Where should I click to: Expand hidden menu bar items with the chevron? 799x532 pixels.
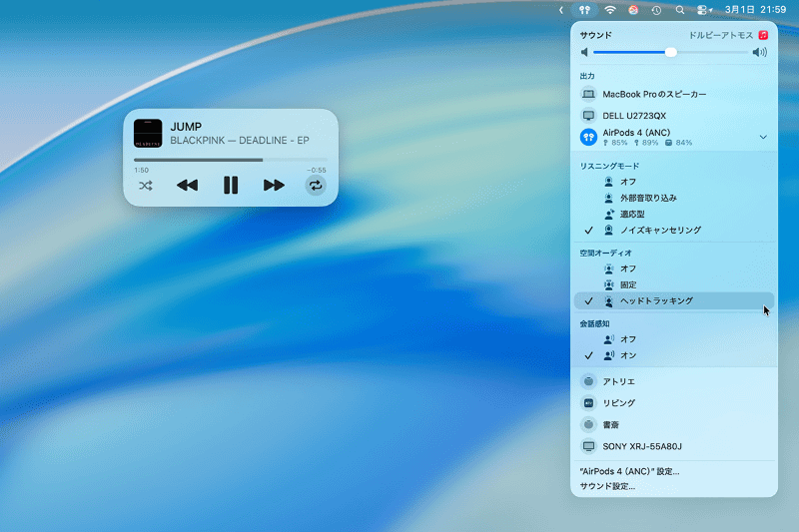(x=561, y=10)
